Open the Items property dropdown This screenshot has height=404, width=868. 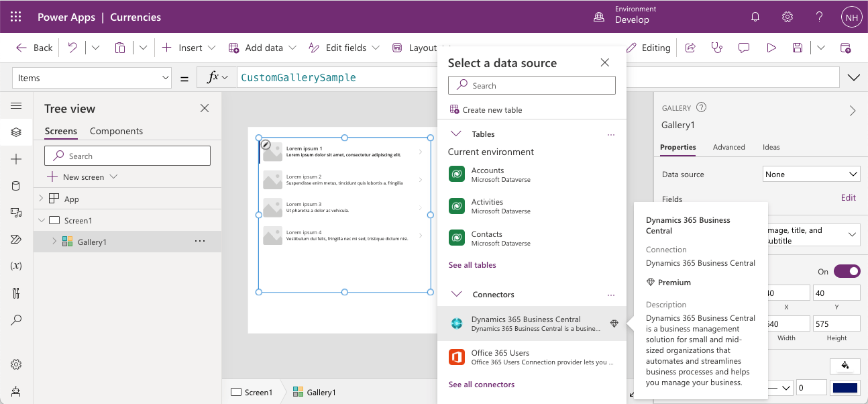click(93, 78)
